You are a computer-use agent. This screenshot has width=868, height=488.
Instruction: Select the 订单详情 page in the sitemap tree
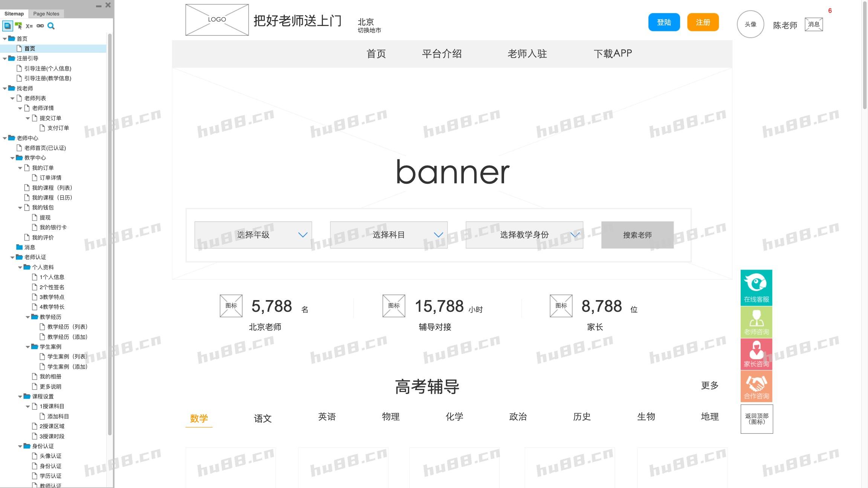(51, 177)
